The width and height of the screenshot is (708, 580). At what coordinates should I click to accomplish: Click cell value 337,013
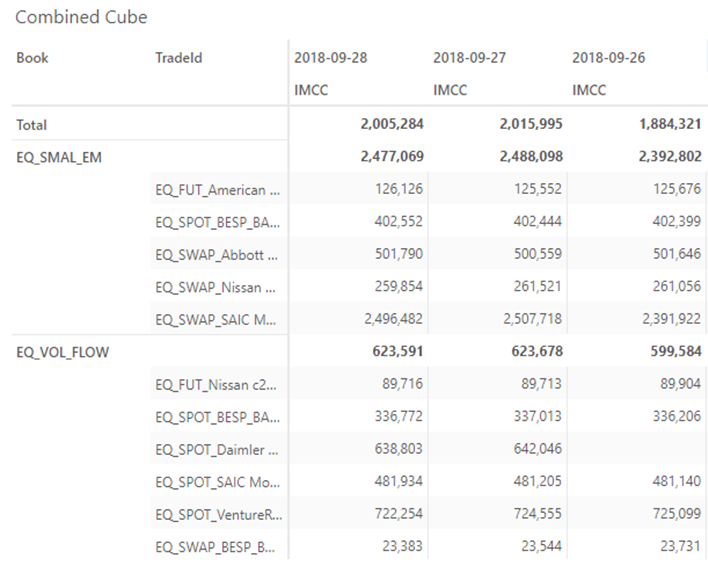tap(538, 417)
